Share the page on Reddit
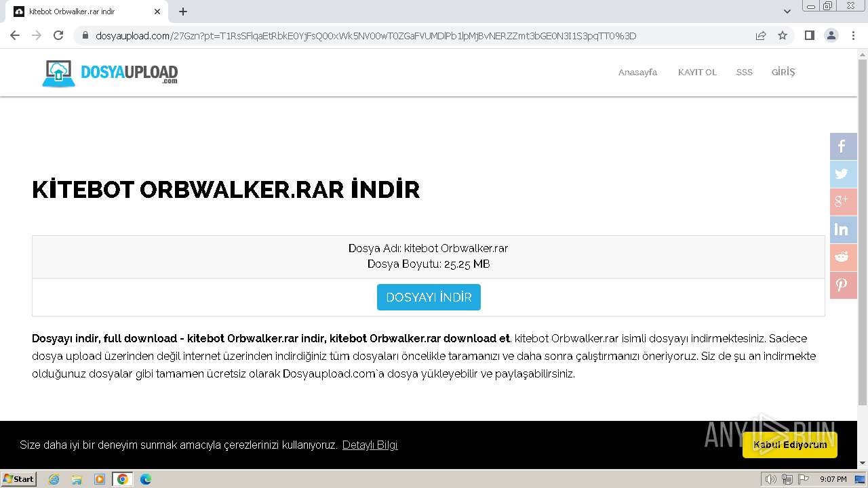This screenshot has width=868, height=488. pyautogui.click(x=844, y=258)
